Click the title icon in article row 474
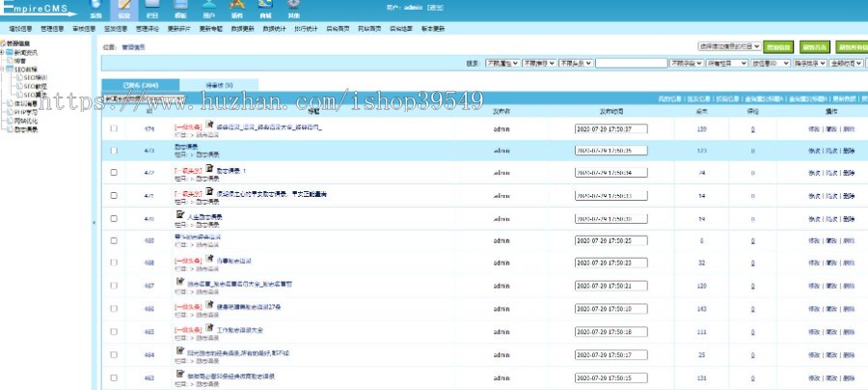This screenshot has height=390, width=868. [209, 125]
